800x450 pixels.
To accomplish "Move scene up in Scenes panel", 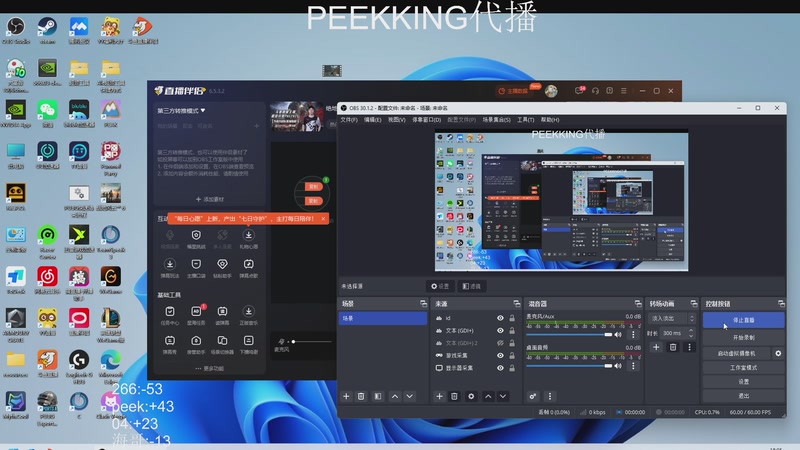I will (395, 396).
